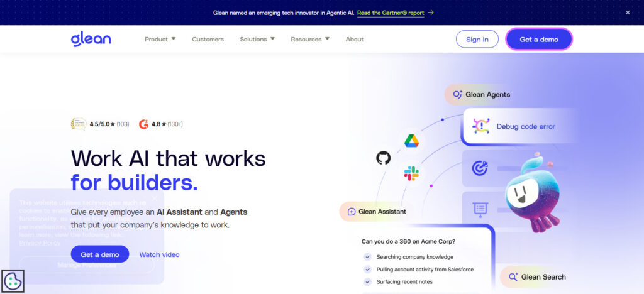Click 'Pulling account activity from Salesforce' text
The width and height of the screenshot is (644, 294).
(x=425, y=269)
